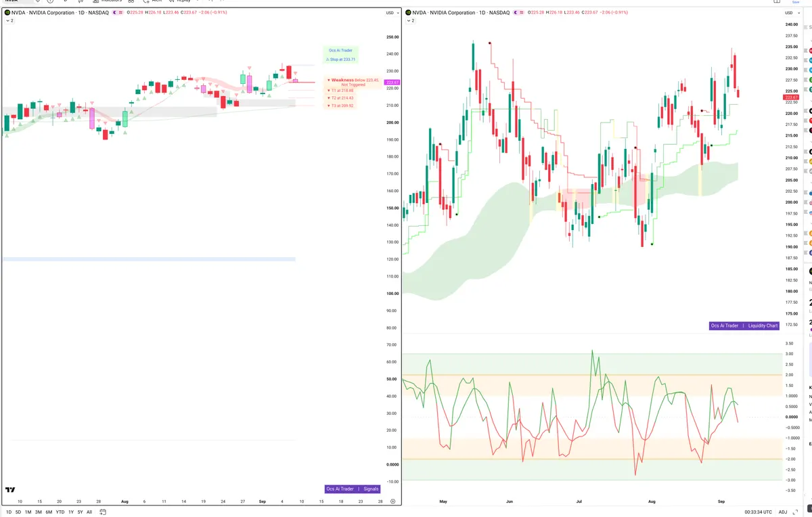Open left chart time axis settings gear

tap(392, 501)
